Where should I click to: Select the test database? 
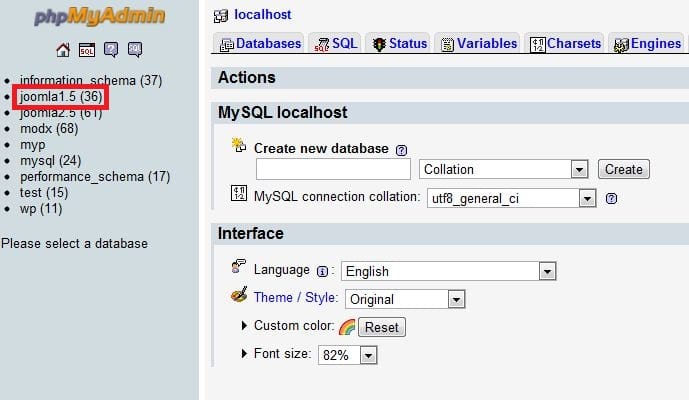(x=44, y=193)
